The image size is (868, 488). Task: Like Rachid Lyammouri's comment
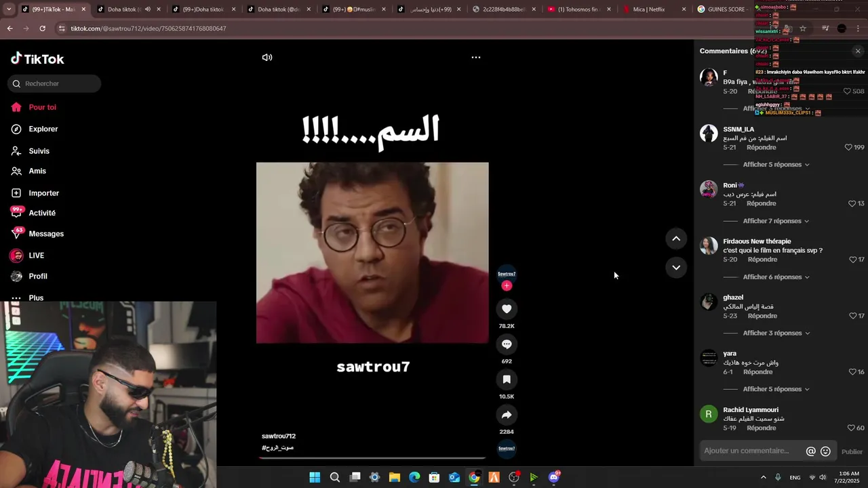(x=851, y=428)
